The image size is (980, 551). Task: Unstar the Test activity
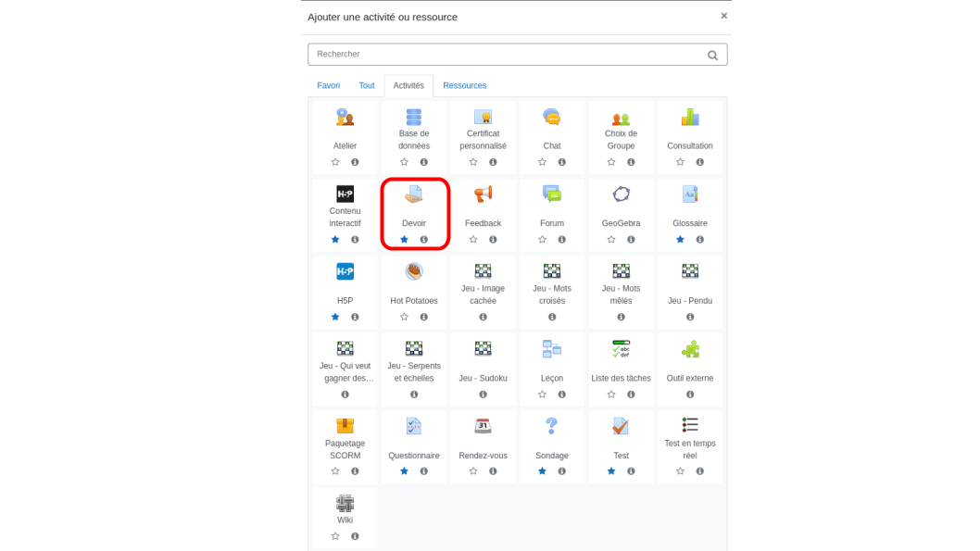(x=611, y=471)
